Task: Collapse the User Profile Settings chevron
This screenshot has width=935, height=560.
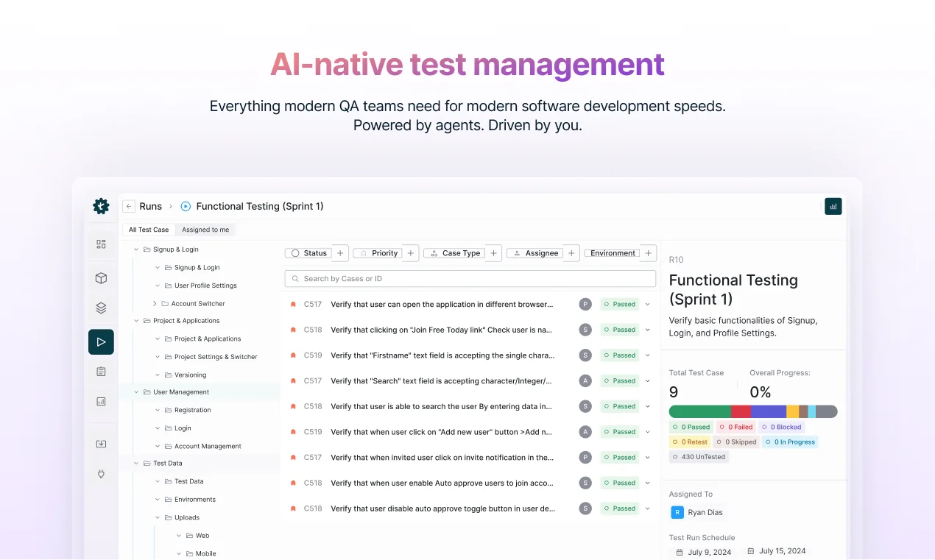Action: point(158,286)
